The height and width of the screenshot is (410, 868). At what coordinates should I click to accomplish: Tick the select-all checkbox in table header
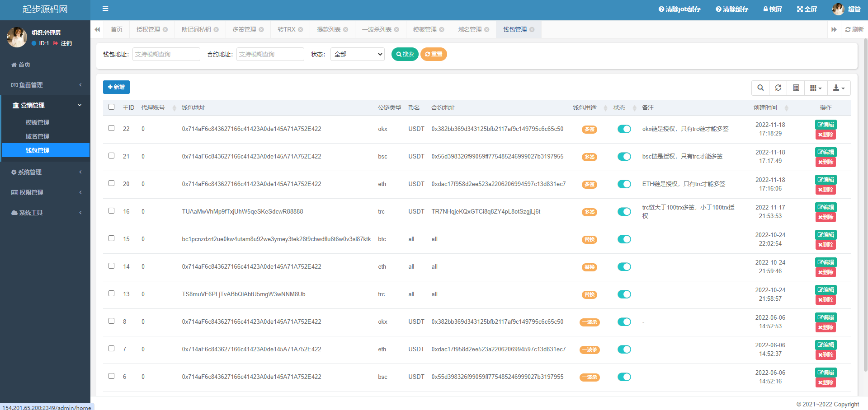[112, 107]
